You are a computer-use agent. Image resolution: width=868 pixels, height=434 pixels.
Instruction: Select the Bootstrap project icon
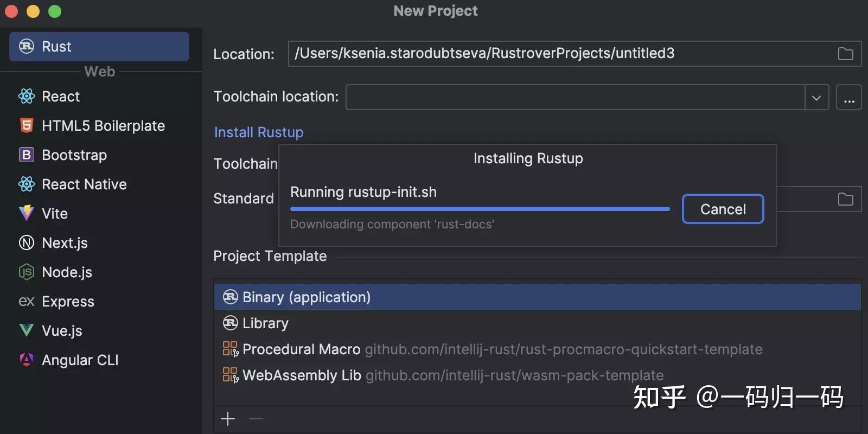[27, 155]
